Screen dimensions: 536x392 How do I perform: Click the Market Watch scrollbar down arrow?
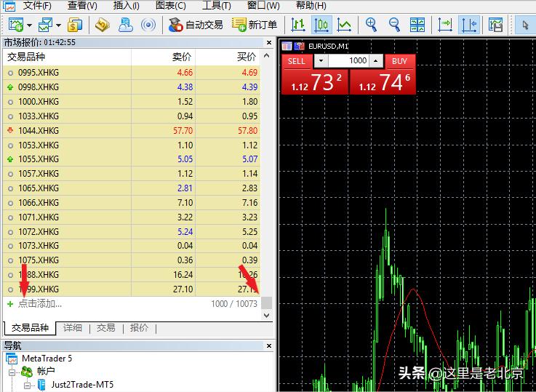pos(267,316)
